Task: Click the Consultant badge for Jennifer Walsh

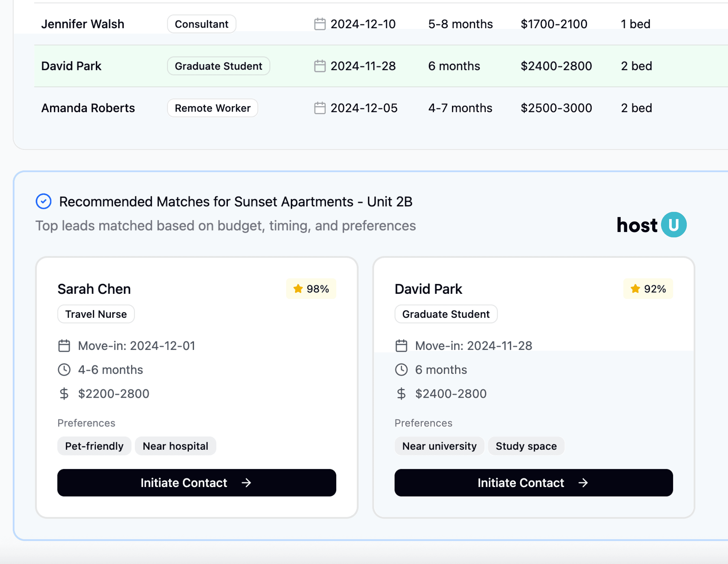Action: click(201, 24)
